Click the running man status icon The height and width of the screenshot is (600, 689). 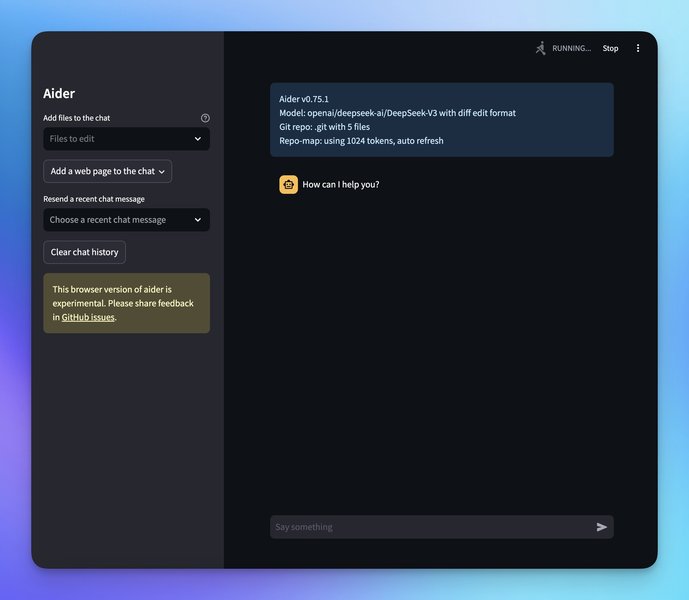click(540, 48)
